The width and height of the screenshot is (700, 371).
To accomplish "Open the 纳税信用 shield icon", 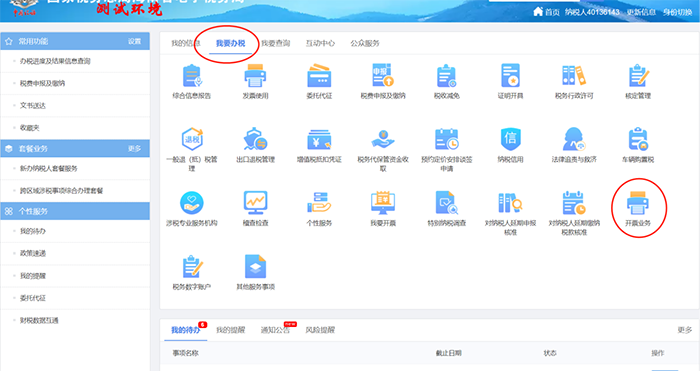I will [510, 139].
